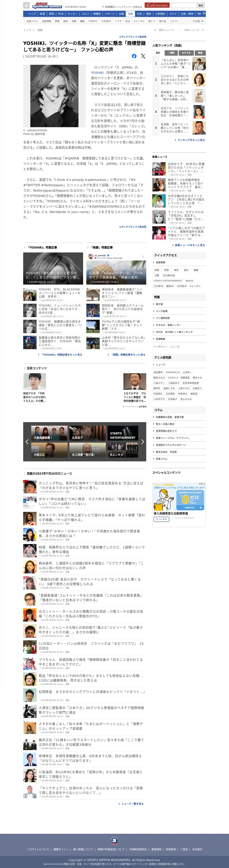229x868 pixels.
Task: Open カンニング竹山 news headline
Action: pyautogui.click(x=91, y=485)
